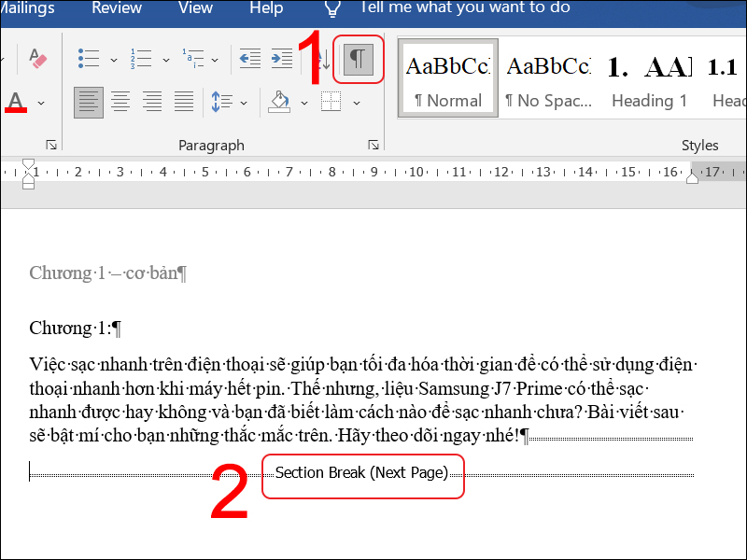747x560 pixels.
Task: Decrease the paragraph indent
Action: click(x=249, y=59)
